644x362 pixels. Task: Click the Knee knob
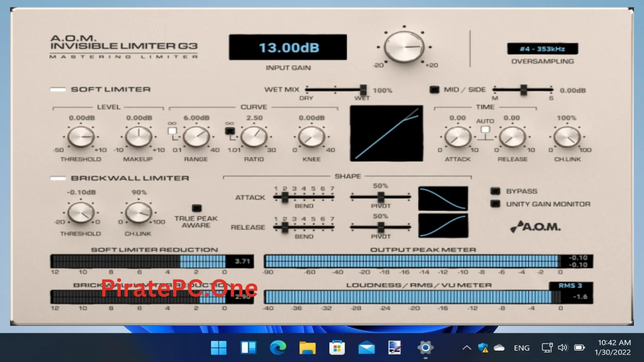(x=311, y=136)
